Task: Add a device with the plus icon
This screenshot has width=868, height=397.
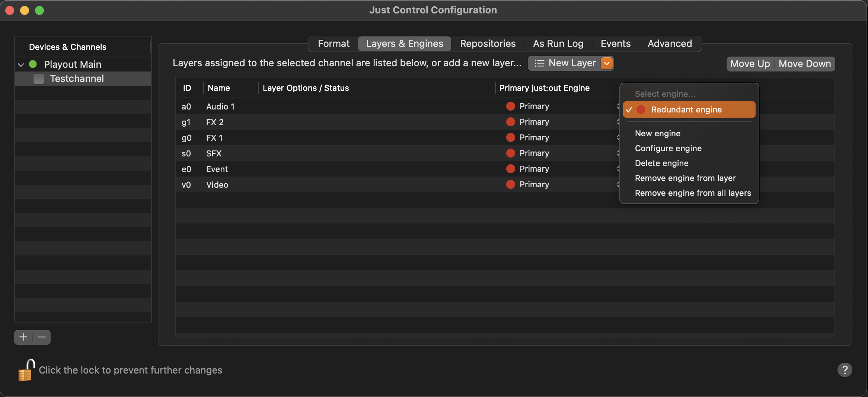Action: 23,337
